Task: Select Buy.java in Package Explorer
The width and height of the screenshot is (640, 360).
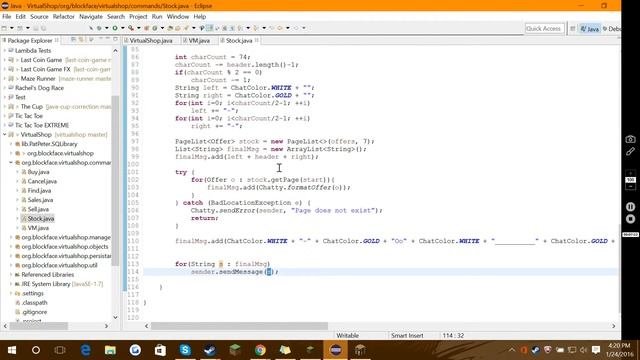Action: pyautogui.click(x=38, y=172)
